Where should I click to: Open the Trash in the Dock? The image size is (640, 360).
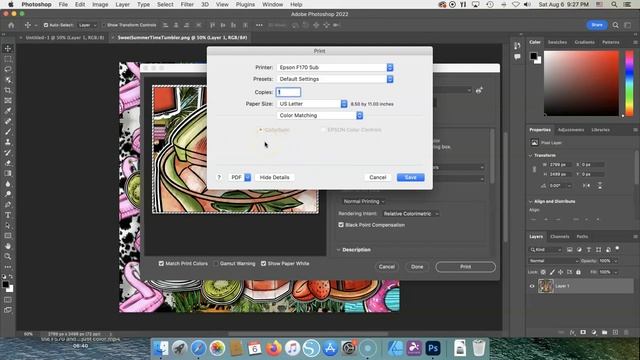tap(479, 348)
